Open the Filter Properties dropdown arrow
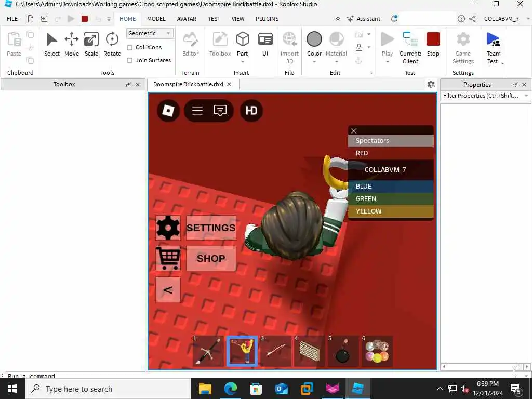The image size is (532, 399). point(526,96)
